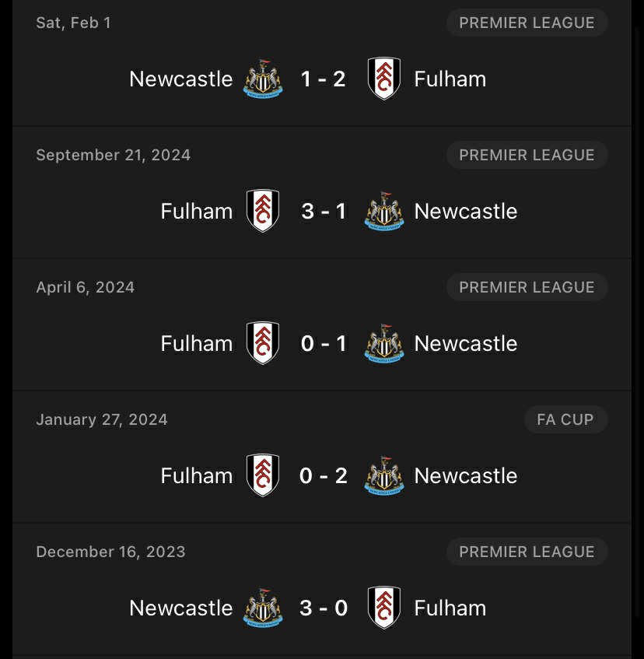Click Fulham crest in the FA Cup match
644x659 pixels.
[263, 475]
